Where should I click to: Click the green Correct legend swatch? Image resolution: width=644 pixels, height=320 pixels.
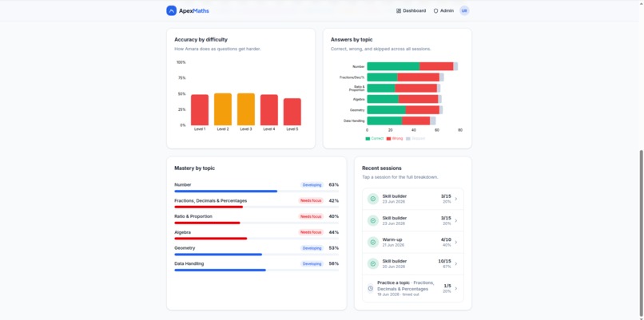(x=368, y=139)
